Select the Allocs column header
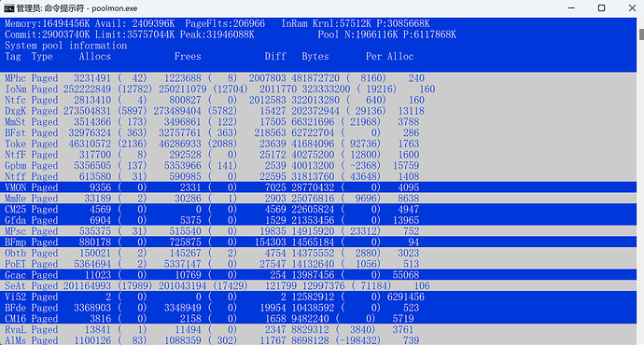This screenshot has width=644, height=345. [x=95, y=57]
